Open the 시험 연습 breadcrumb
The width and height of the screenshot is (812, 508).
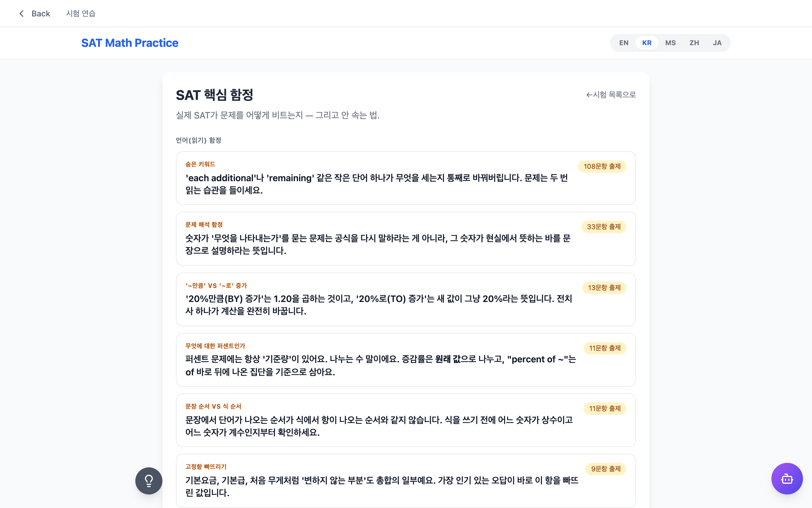(x=81, y=14)
